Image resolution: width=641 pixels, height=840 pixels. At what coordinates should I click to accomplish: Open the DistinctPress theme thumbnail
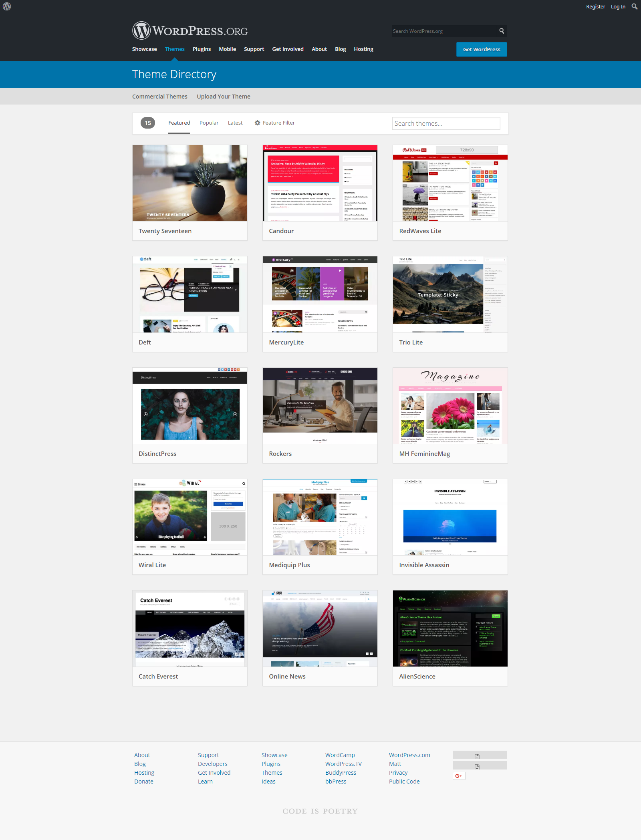(x=190, y=406)
